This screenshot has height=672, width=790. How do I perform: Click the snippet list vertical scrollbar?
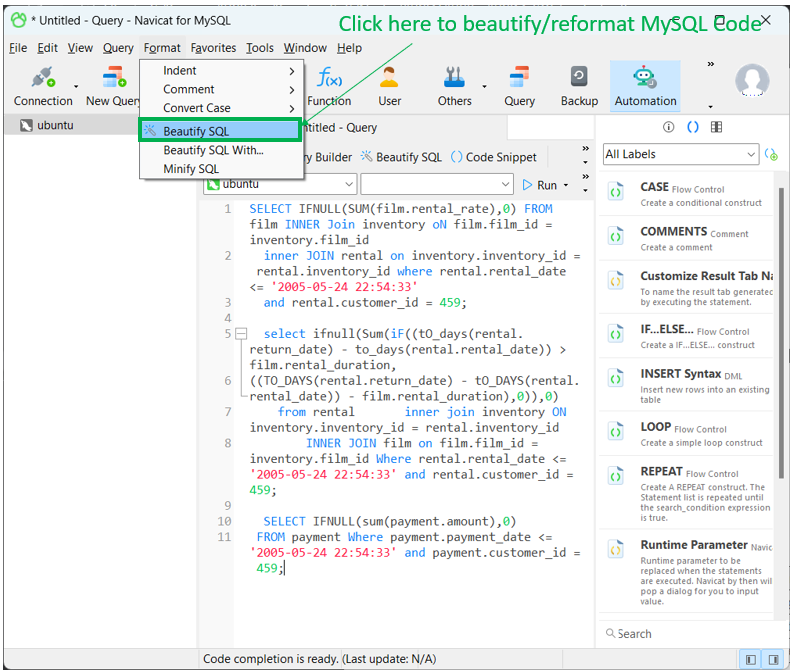point(781,332)
